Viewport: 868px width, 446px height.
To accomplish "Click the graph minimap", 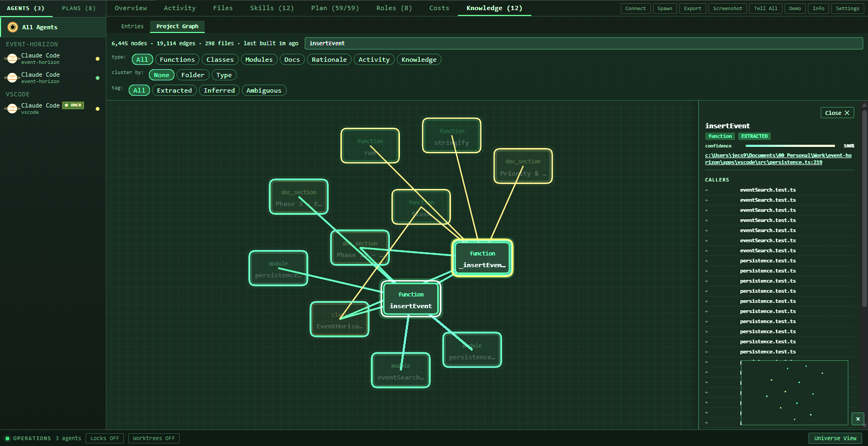I will coord(794,393).
